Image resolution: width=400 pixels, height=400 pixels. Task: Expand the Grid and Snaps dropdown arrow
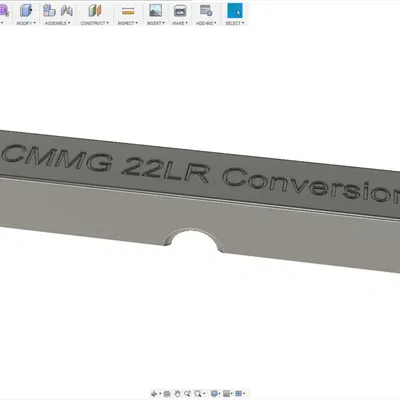[x=232, y=394]
